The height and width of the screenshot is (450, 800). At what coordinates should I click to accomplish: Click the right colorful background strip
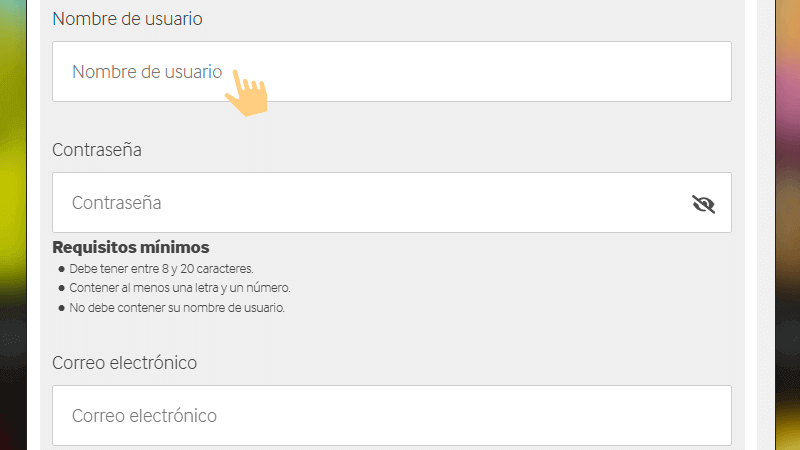point(790,225)
